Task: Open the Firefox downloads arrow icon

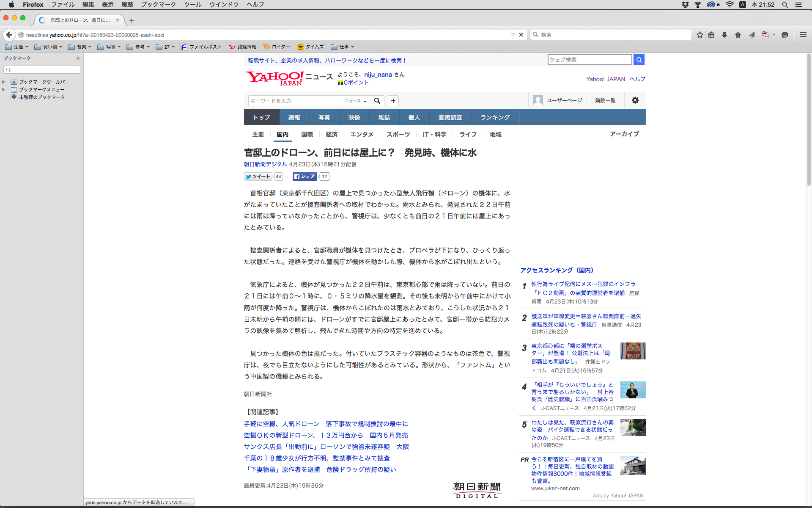Action: (724, 35)
